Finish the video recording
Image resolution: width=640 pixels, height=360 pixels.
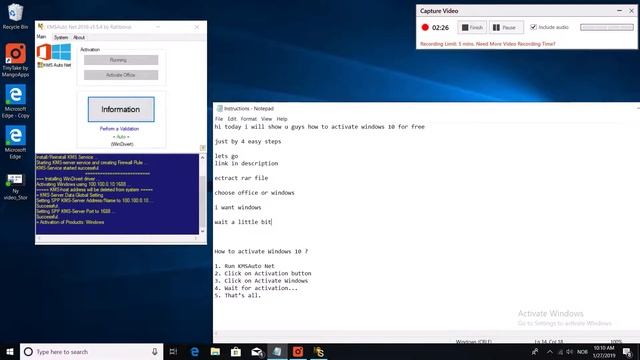472,27
